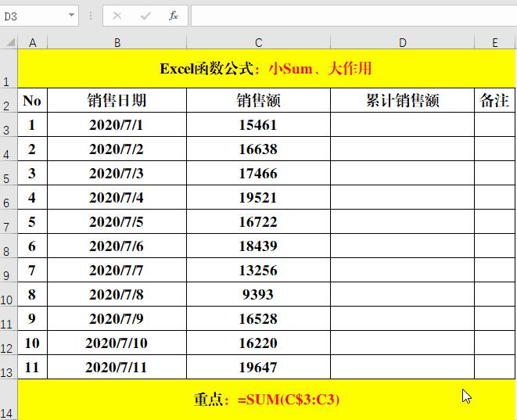517x420 pixels.
Task: Click the sales cell 16220
Action: [x=258, y=343]
